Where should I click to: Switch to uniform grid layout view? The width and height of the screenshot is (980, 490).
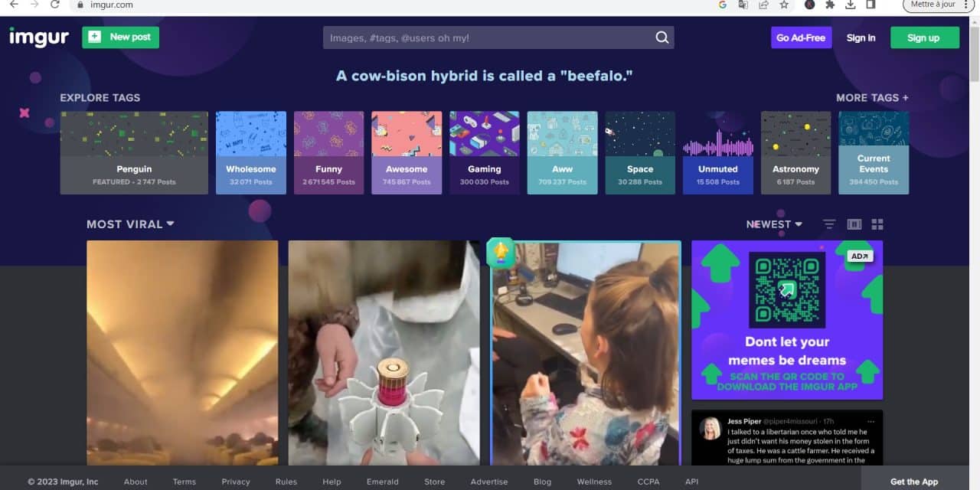tap(877, 224)
